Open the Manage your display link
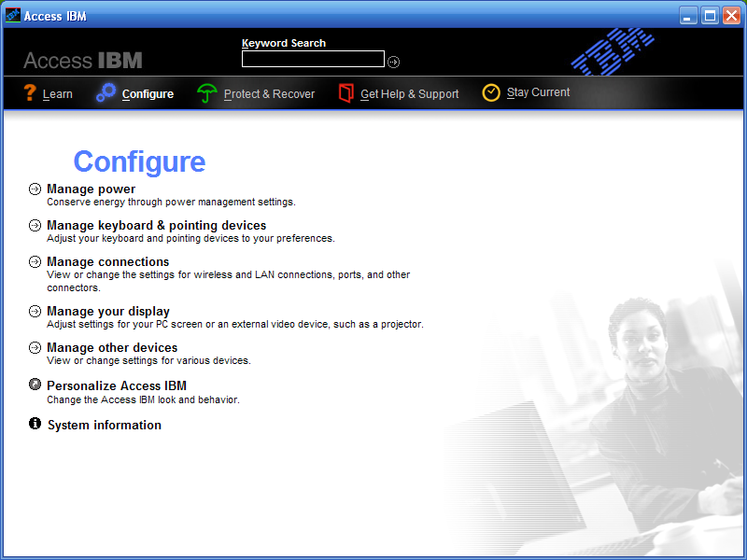The height and width of the screenshot is (560, 747). 108,311
